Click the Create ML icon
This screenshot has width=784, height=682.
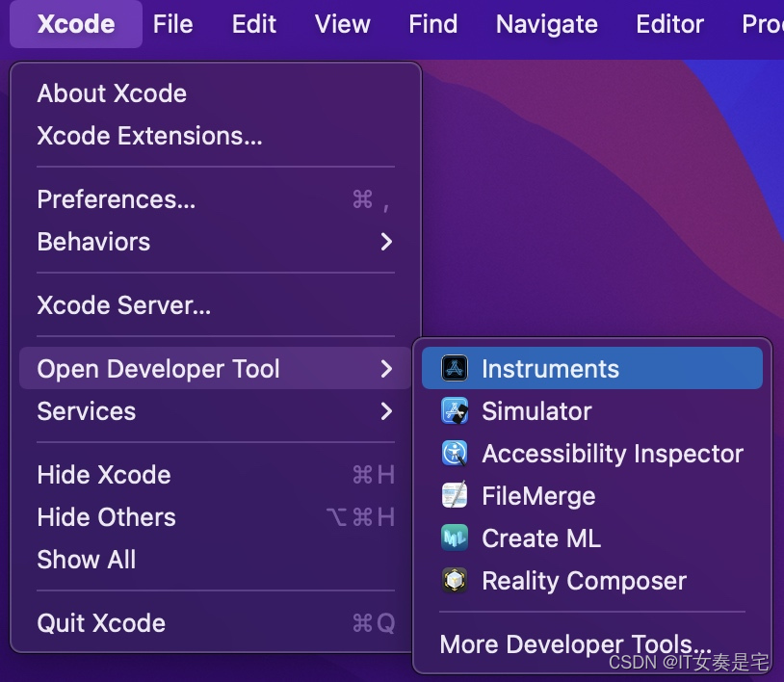click(455, 538)
